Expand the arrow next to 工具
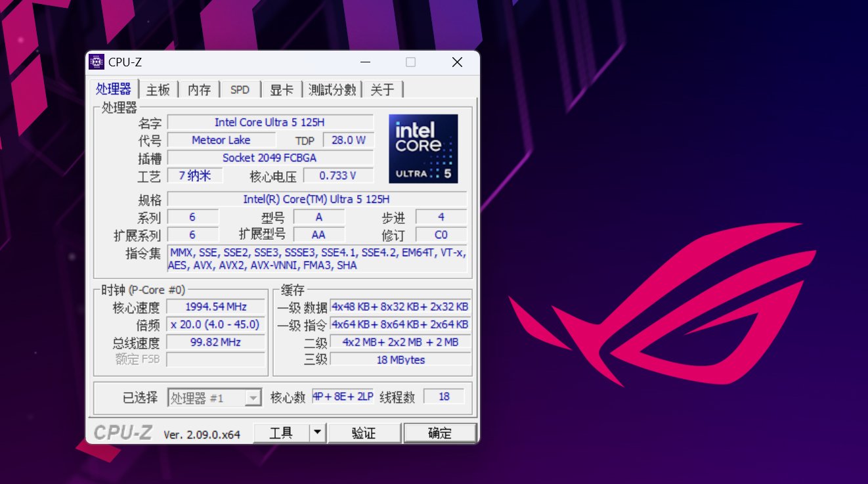 pos(317,433)
